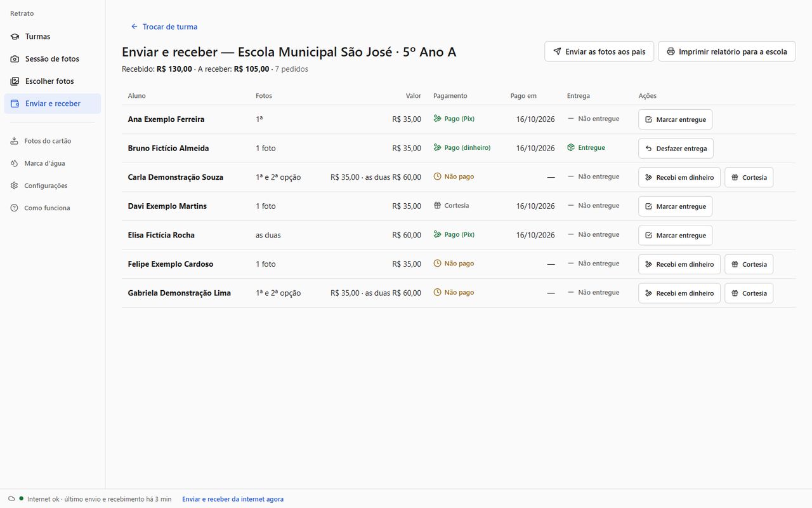The width and height of the screenshot is (812, 508).
Task: Mark Ana Exemplo Ferreira as delivered
Action: click(675, 119)
